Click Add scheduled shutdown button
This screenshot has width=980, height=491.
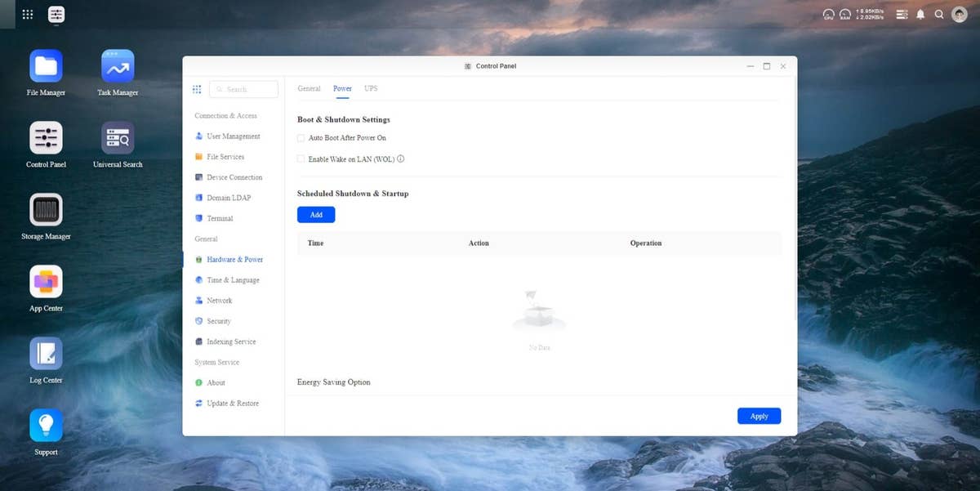[316, 215]
